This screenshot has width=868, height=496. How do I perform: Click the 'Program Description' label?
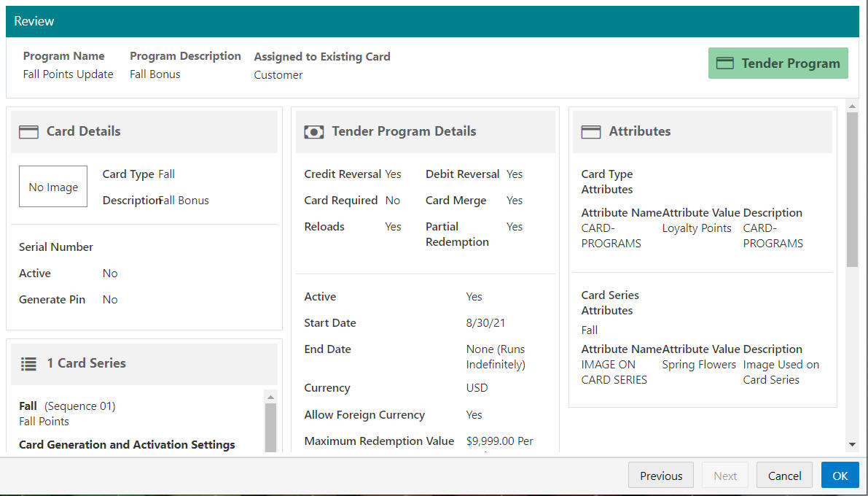[185, 56]
